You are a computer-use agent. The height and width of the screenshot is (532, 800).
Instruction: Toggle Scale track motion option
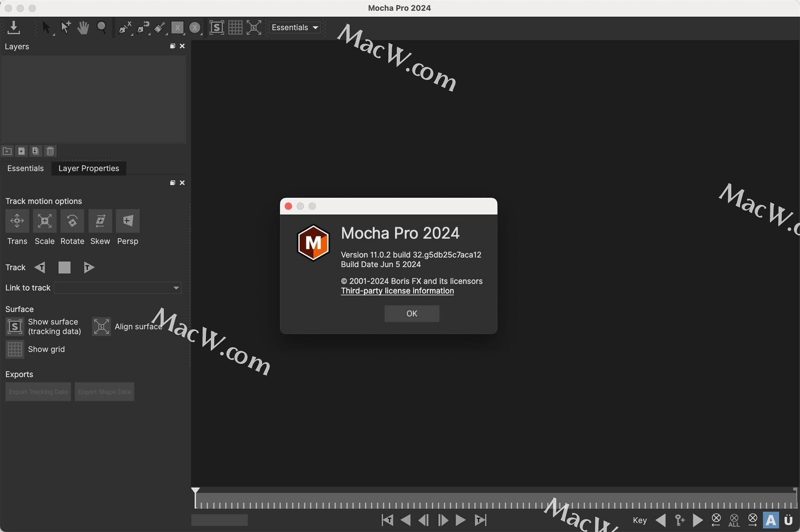click(45, 221)
